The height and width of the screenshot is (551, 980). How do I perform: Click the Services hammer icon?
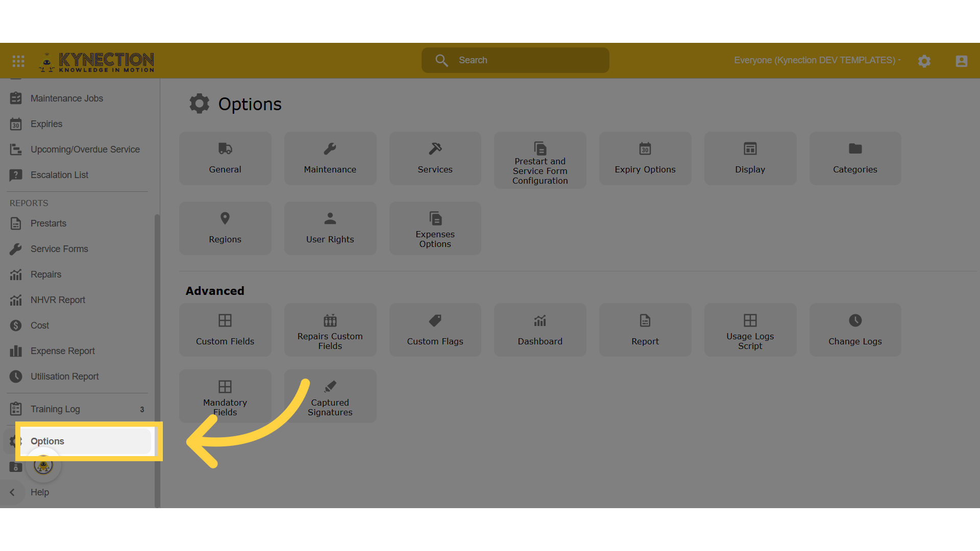tap(435, 148)
